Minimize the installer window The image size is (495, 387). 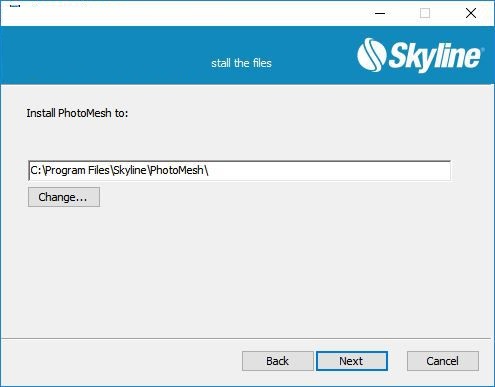pos(380,13)
